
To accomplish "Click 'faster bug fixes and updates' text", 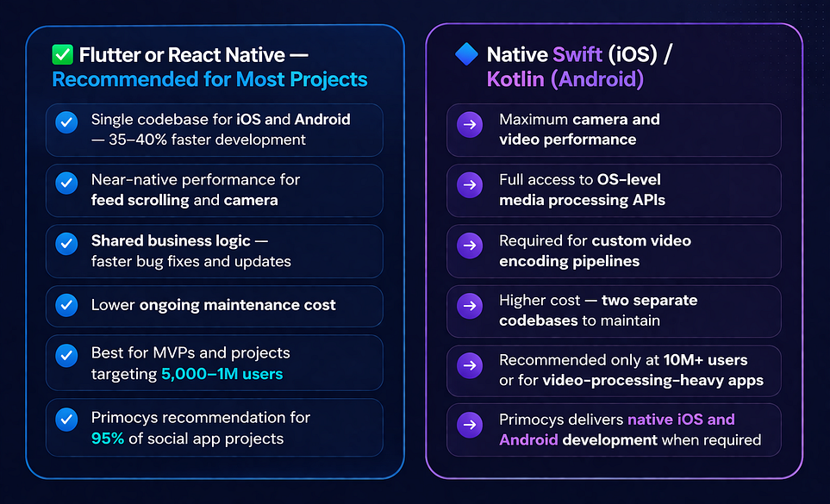I will [191, 261].
